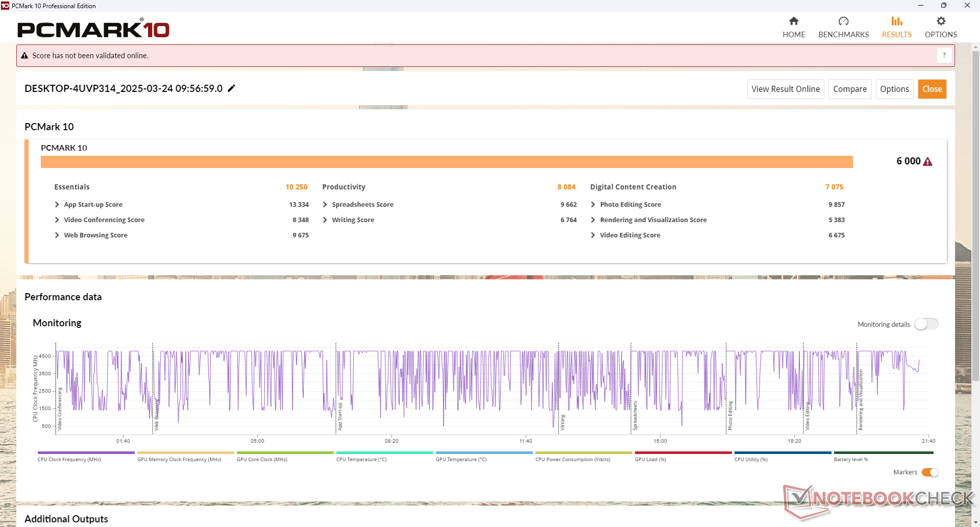
Task: Click the Spreadsheets marker in chart
Action: [x=635, y=416]
